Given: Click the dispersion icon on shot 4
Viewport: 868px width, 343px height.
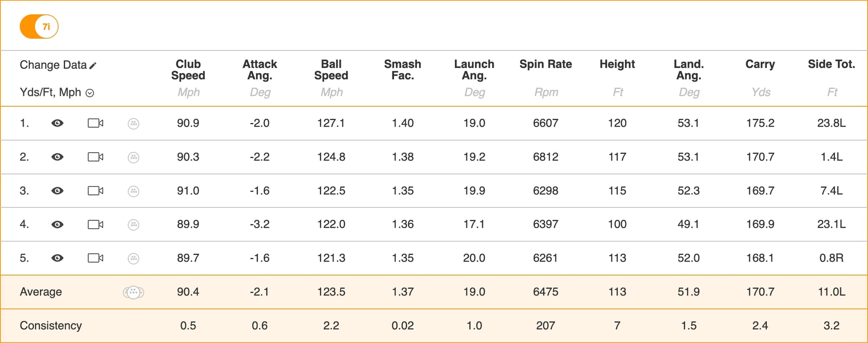Looking at the screenshot, I should (134, 225).
